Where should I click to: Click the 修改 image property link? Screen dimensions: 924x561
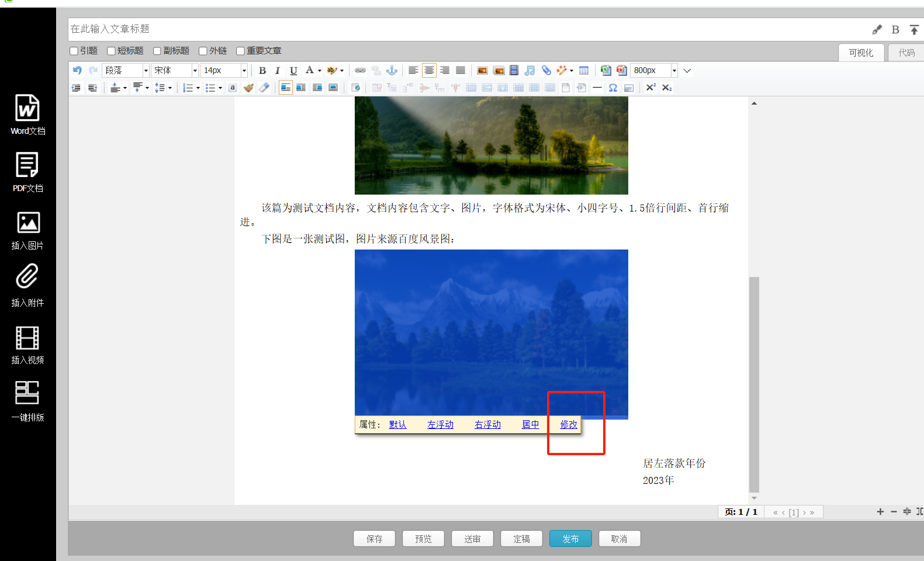coord(569,425)
